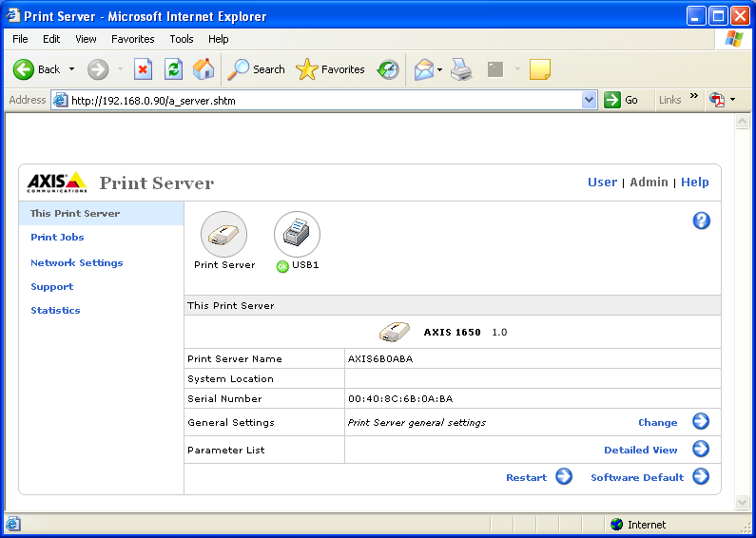The height and width of the screenshot is (538, 756).
Task: Click the Print Server device icon
Action: 223,234
